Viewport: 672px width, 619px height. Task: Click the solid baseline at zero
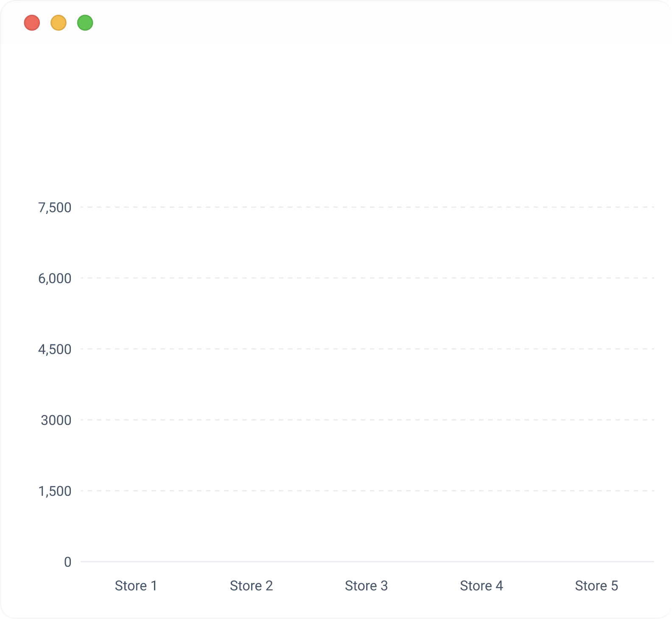point(367,562)
